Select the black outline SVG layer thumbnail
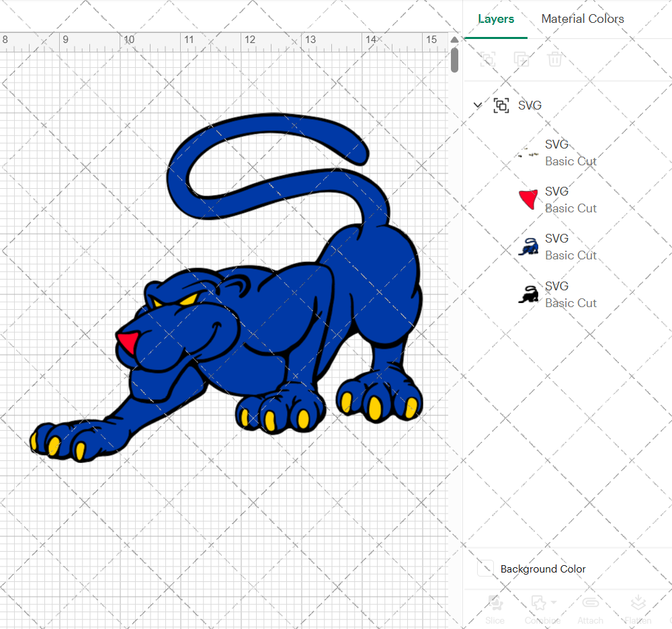The height and width of the screenshot is (629, 672). 528,295
